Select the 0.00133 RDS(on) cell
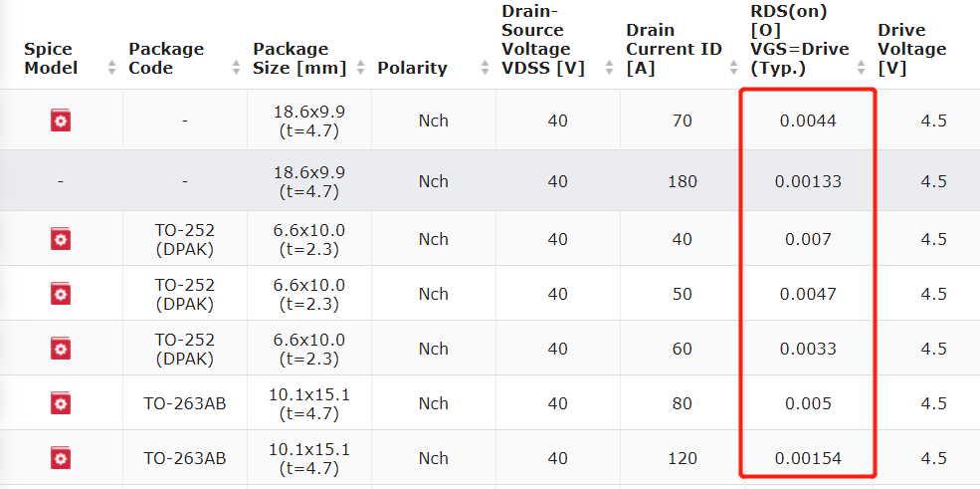 point(808,181)
